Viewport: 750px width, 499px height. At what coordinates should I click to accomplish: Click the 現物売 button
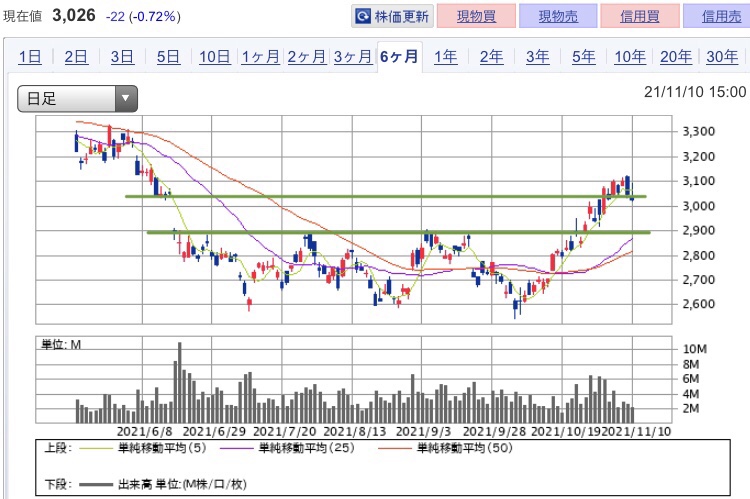pyautogui.click(x=558, y=16)
